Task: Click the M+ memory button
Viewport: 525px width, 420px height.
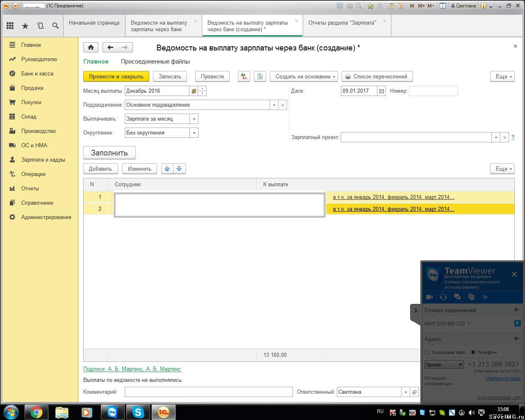Action: 421,6
